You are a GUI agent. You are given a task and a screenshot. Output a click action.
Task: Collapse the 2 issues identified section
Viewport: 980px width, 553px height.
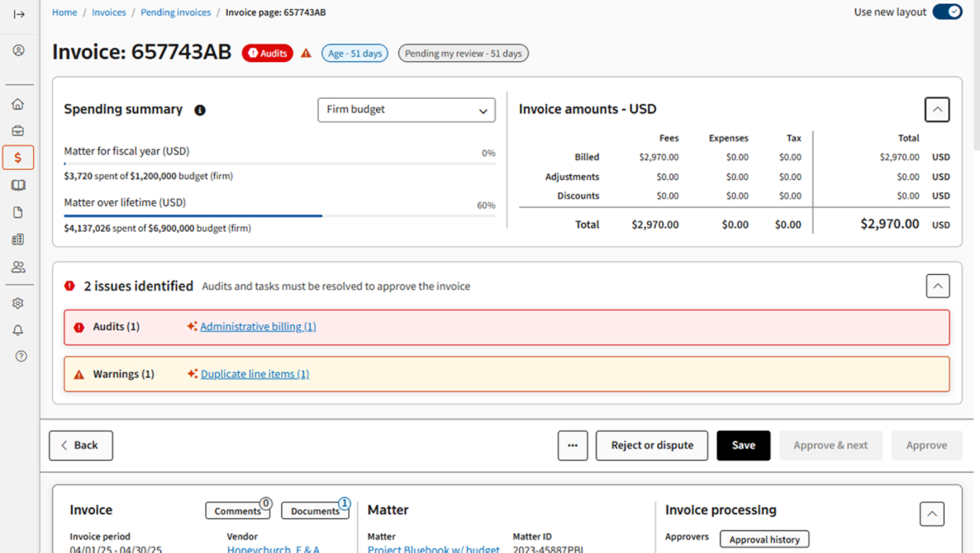[x=937, y=286]
